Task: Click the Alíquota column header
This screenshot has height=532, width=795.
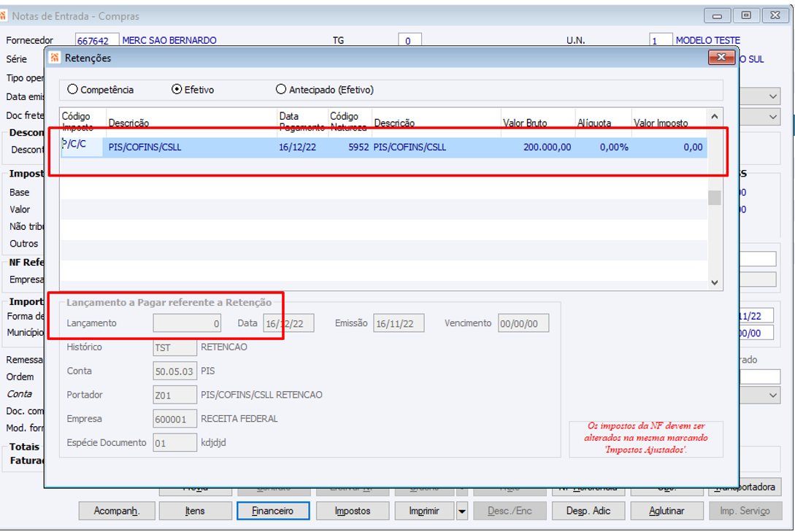Action: click(594, 123)
